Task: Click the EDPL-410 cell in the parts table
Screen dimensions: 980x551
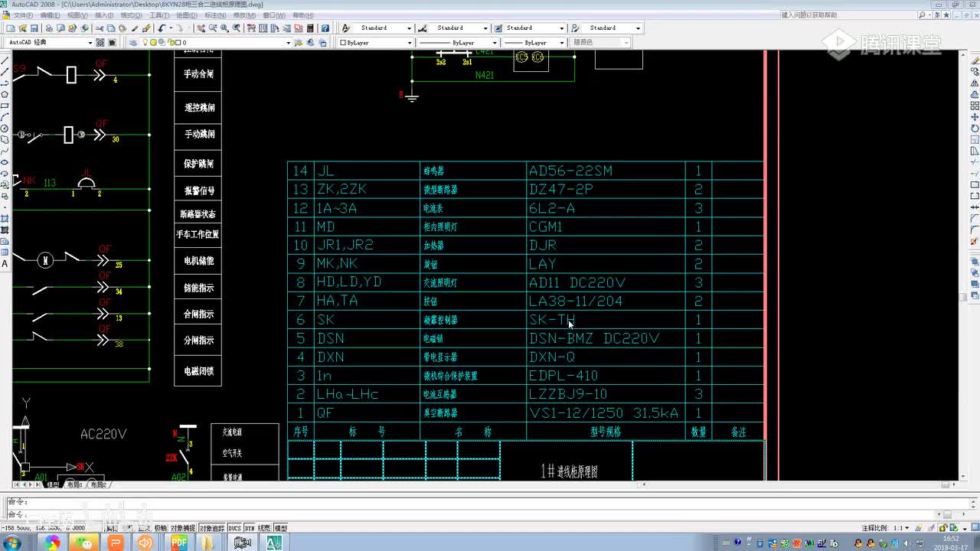Action: point(606,376)
